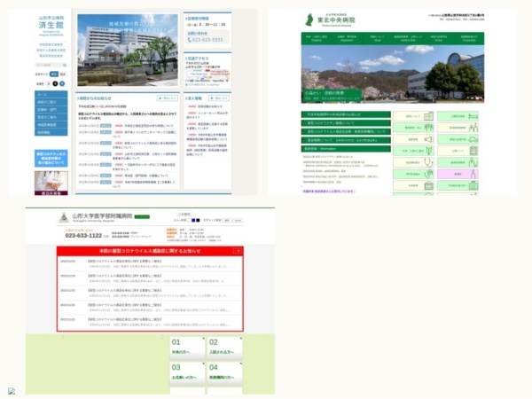Click the bed icon tile on the Tohoku site
This screenshot has width=532, height=399.
458,116
